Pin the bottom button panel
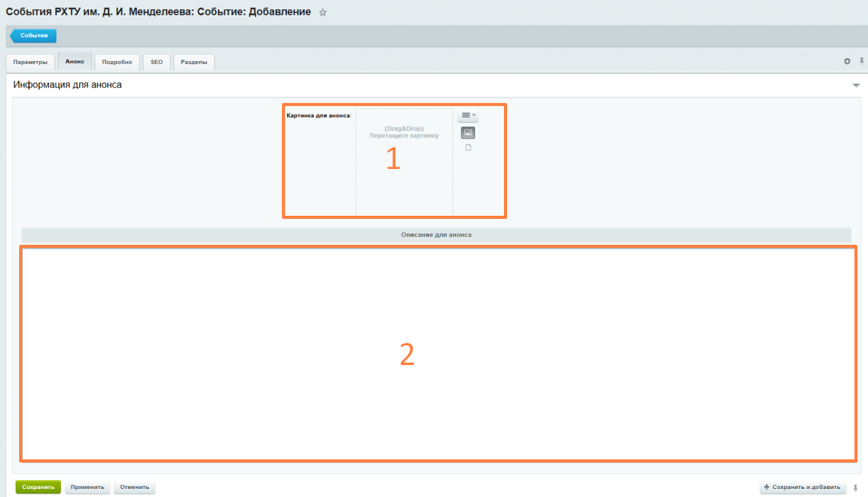 coord(855,488)
